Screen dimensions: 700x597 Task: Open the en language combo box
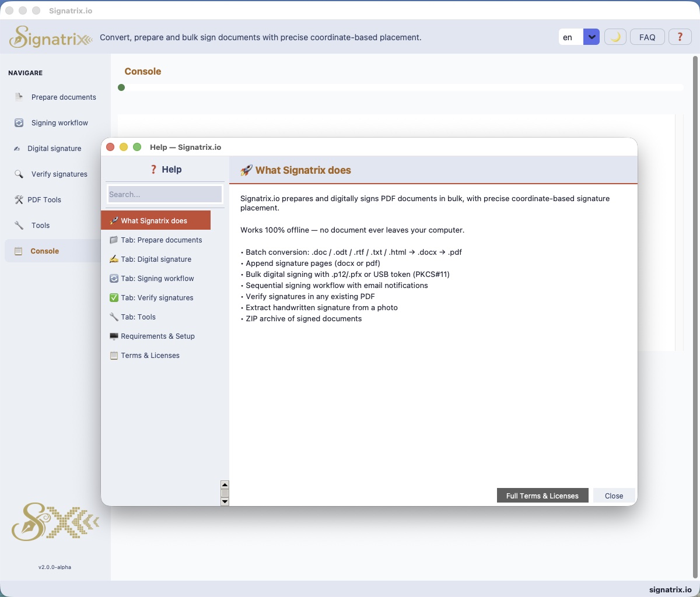tap(571, 37)
